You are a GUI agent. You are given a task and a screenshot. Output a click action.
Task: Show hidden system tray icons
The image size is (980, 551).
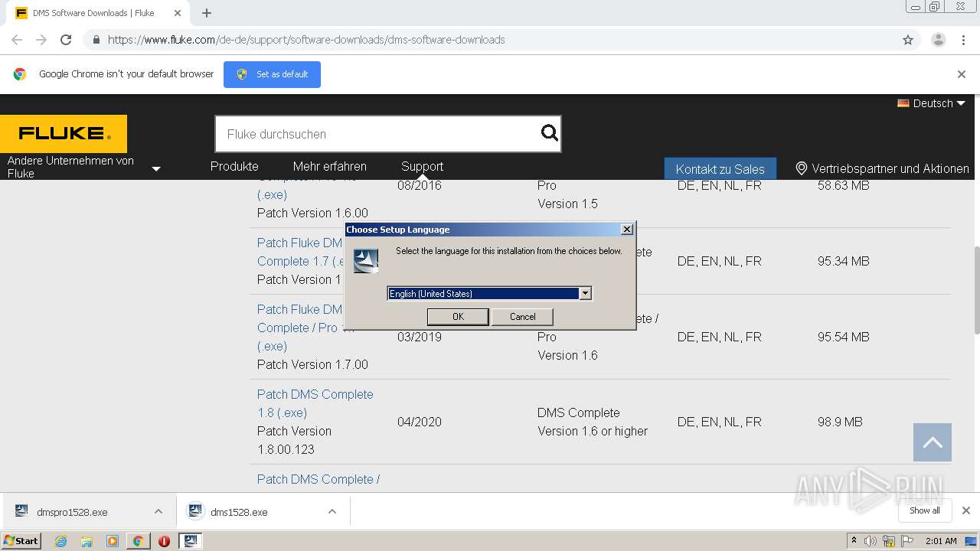pyautogui.click(x=854, y=541)
